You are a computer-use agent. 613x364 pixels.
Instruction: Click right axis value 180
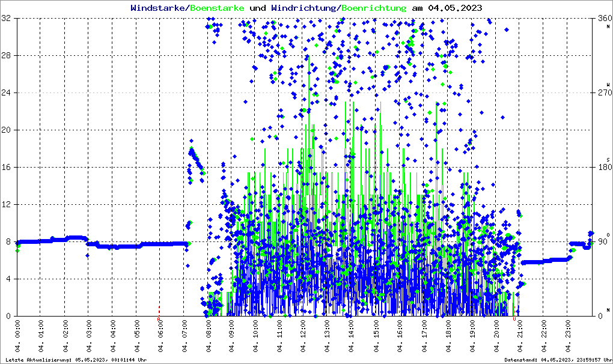click(x=605, y=167)
